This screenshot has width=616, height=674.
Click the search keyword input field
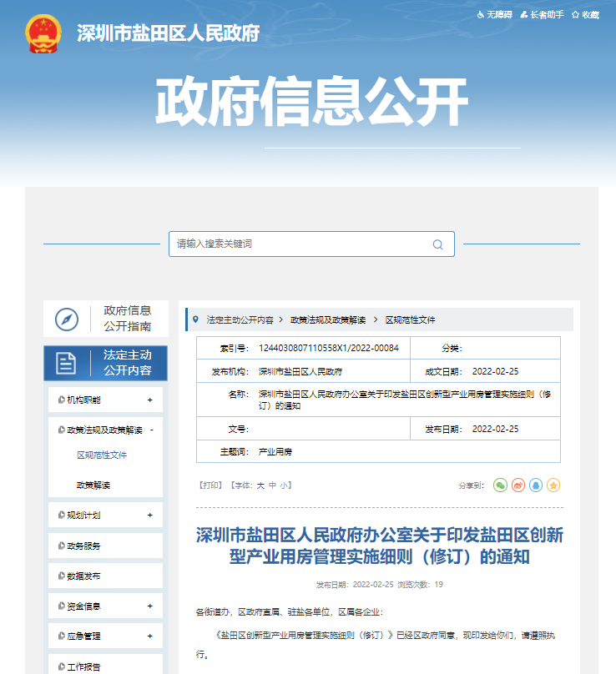tap(311, 244)
